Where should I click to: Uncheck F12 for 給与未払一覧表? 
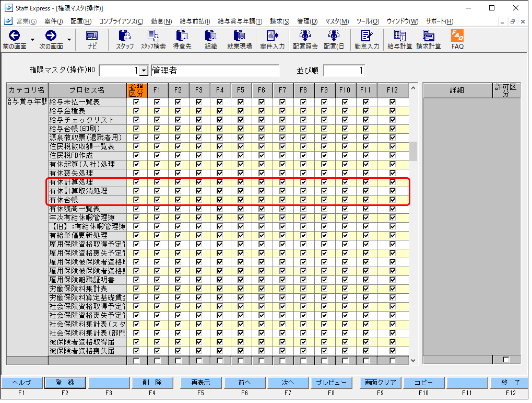coord(393,102)
